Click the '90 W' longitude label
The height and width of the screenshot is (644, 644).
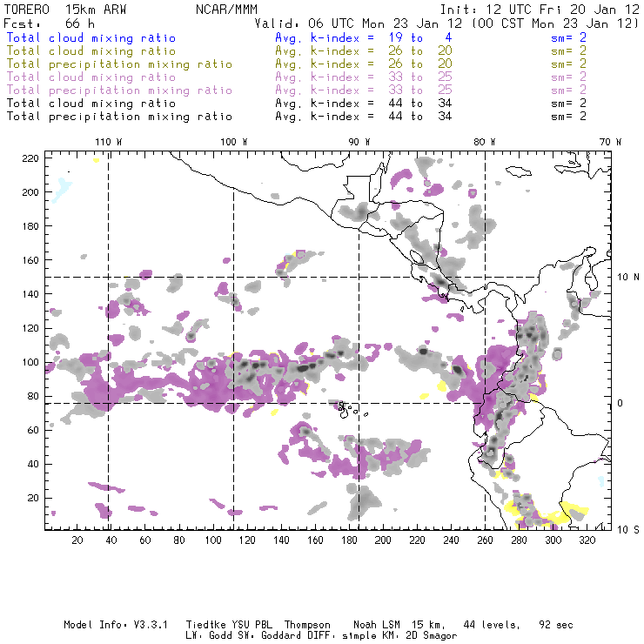[x=359, y=142]
